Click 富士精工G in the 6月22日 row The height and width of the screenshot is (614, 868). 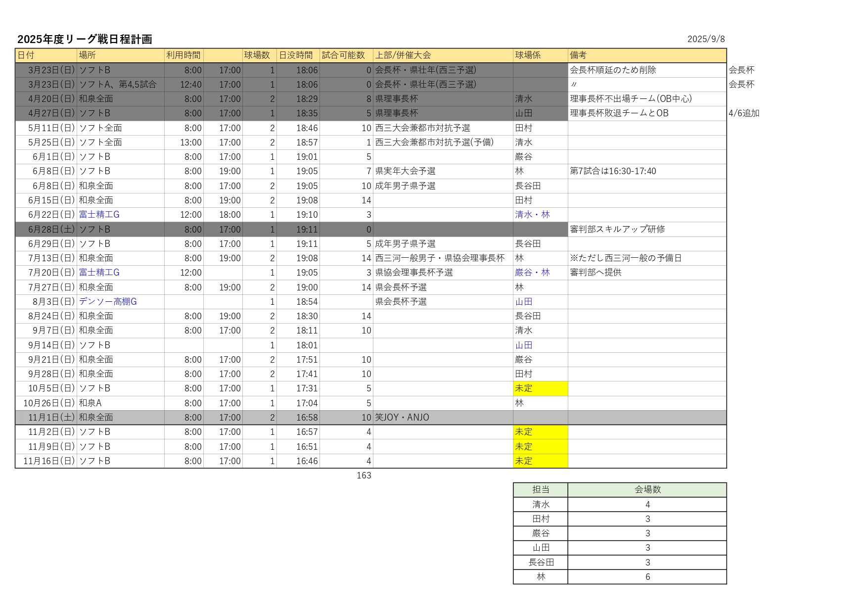click(x=99, y=215)
